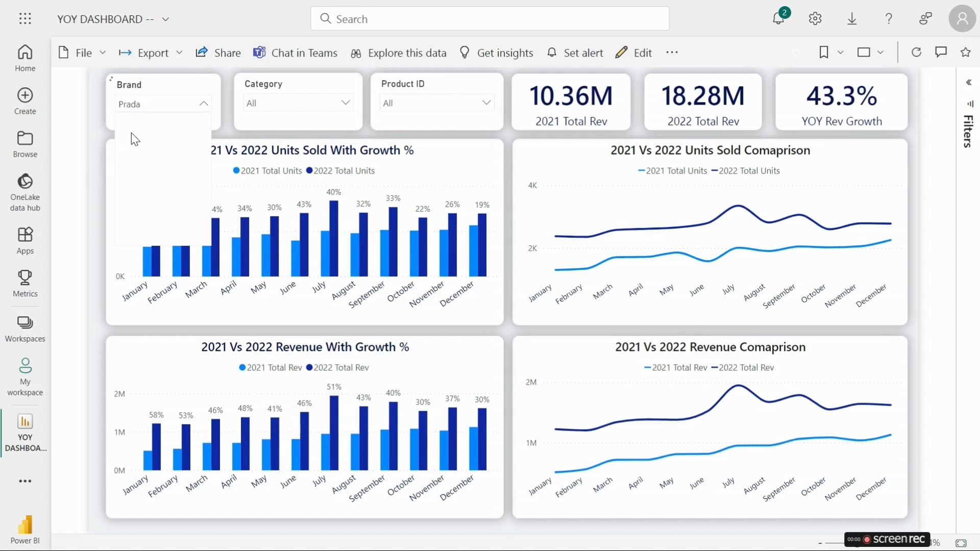This screenshot has width=980, height=551.
Task: Click the 51% label above July revenue bar
Action: (334, 387)
